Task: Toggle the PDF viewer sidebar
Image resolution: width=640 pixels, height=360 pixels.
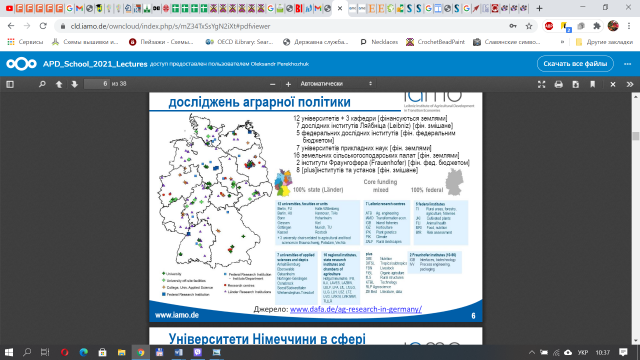Action: [x=10, y=84]
